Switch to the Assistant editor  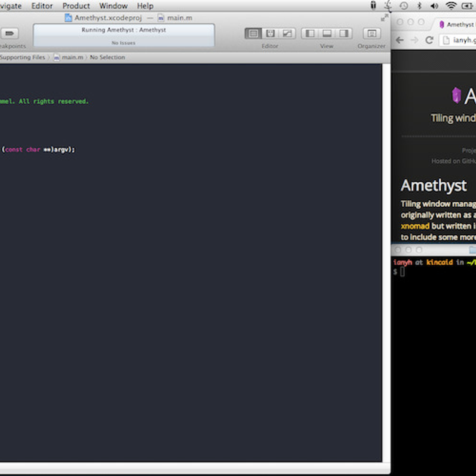click(x=270, y=34)
